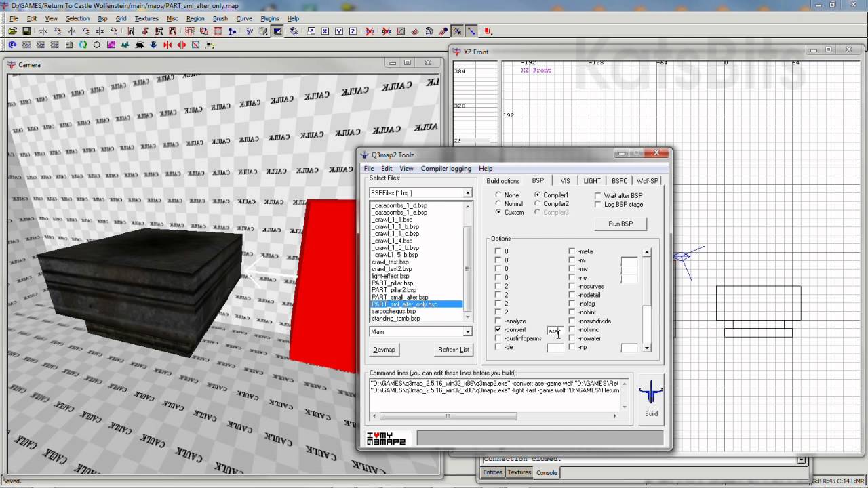Click the x-axis Rotate toolbar icon

click(58, 31)
